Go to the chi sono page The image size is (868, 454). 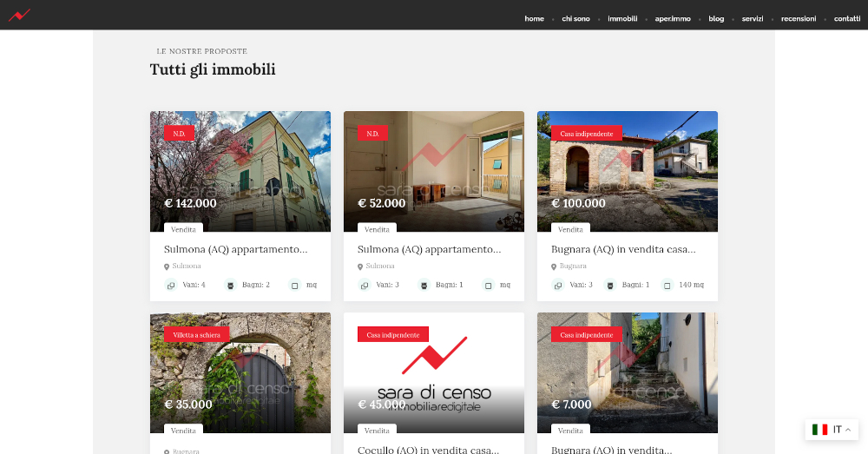pyautogui.click(x=575, y=19)
